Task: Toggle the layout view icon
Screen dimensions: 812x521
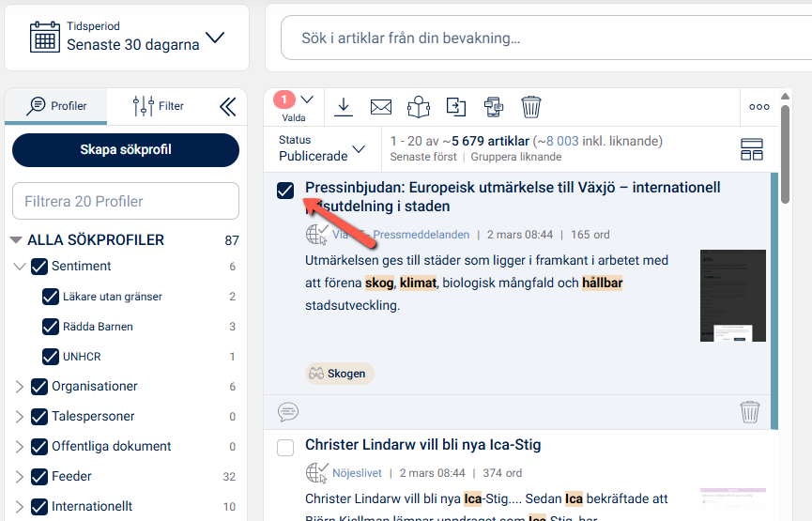Action: pyautogui.click(x=751, y=149)
